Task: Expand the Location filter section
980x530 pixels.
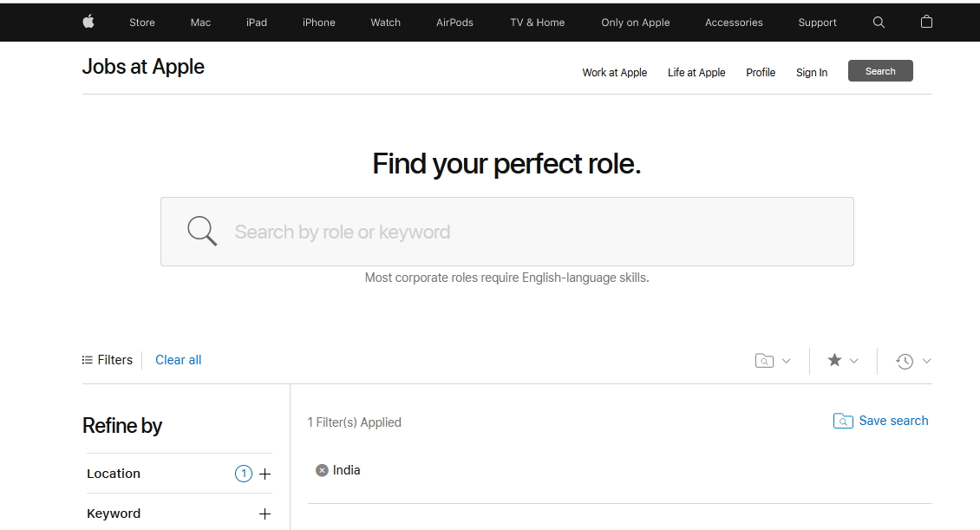Action: click(265, 474)
